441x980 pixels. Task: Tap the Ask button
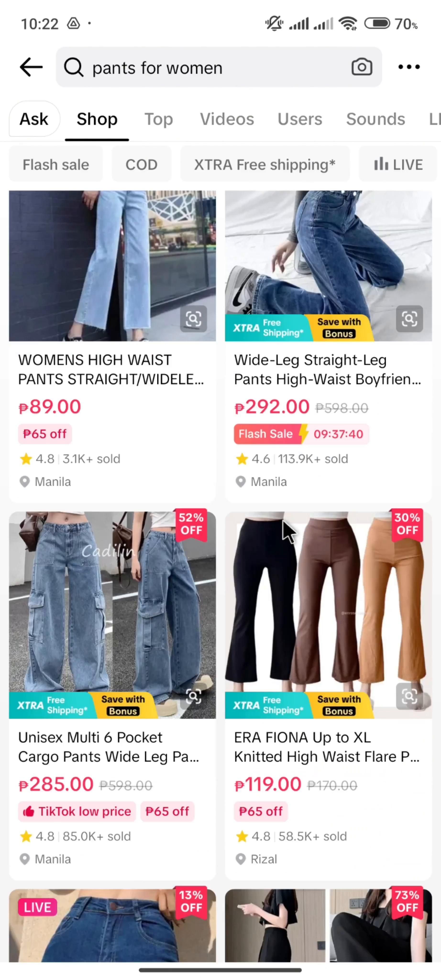tap(34, 119)
